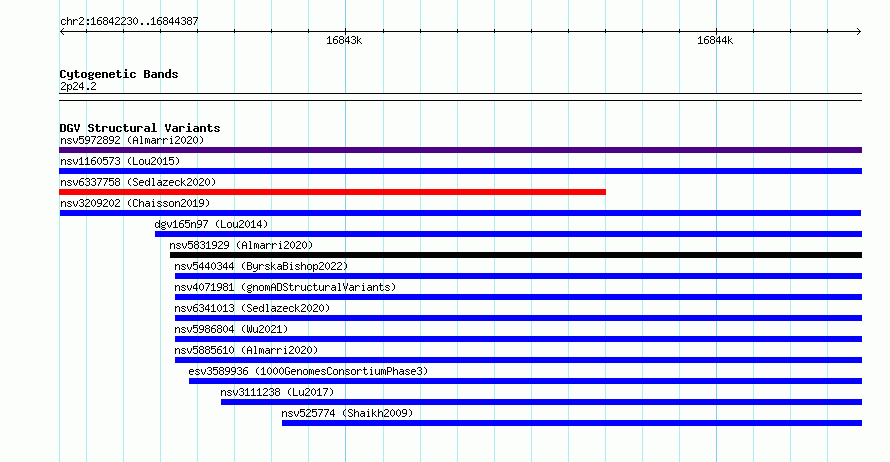This screenshot has width=890, height=462.
Task: Click the ruler's right arrowhead
Action: point(859,32)
